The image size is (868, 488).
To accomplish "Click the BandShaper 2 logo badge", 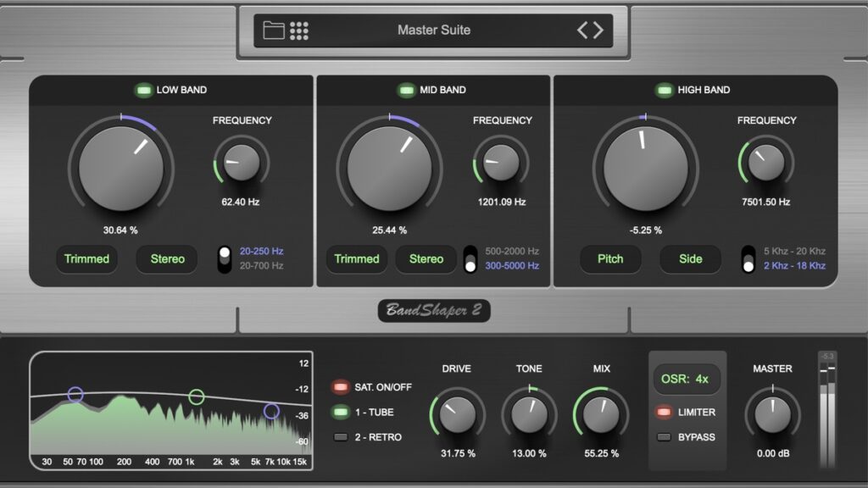I will coord(434,310).
